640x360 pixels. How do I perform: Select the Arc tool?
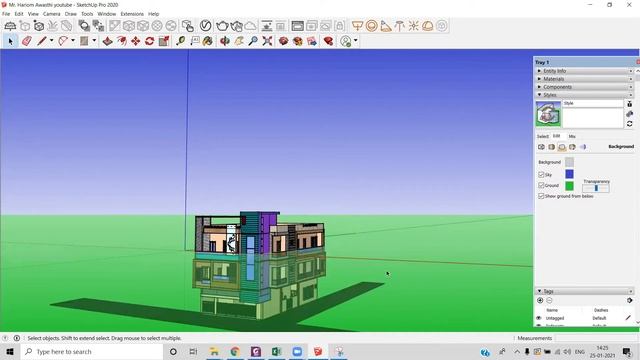(x=63, y=41)
